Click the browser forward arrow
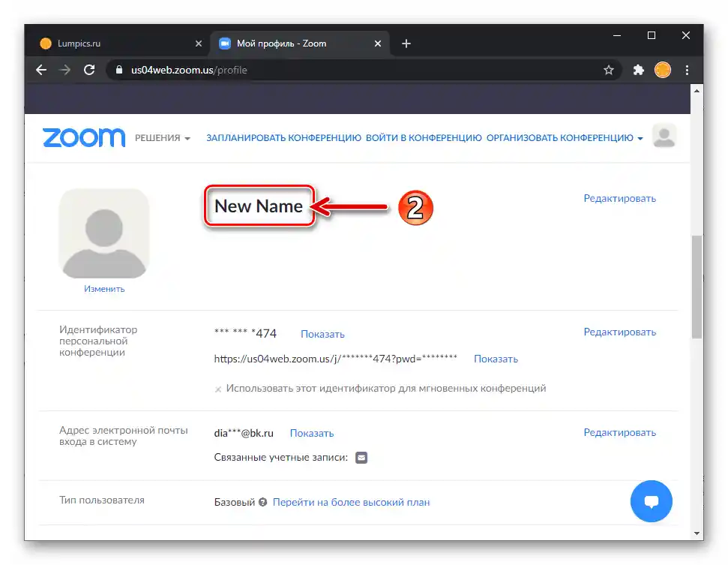 pyautogui.click(x=65, y=71)
